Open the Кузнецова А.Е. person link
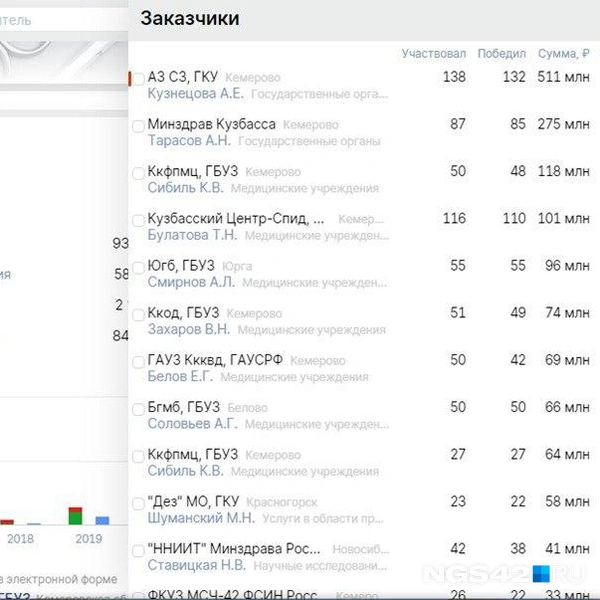Screen dimensions: 600x600 [196, 93]
